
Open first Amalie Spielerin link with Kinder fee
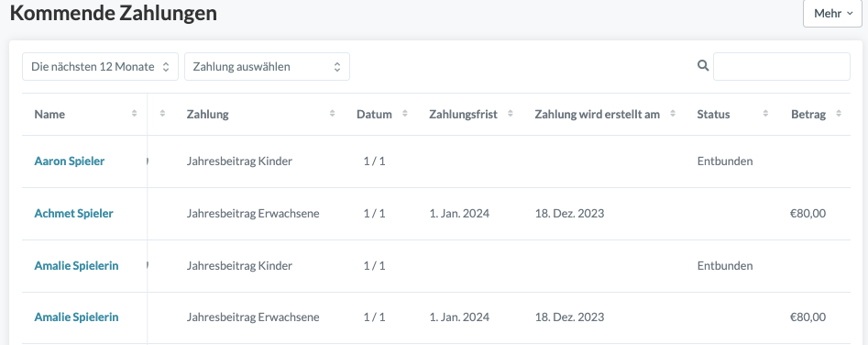[x=76, y=265]
